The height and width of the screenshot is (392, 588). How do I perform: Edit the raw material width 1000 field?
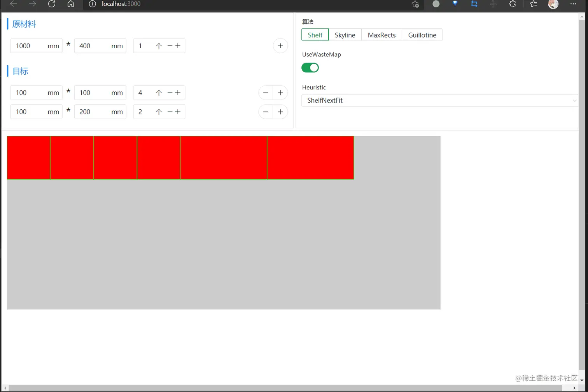point(36,46)
